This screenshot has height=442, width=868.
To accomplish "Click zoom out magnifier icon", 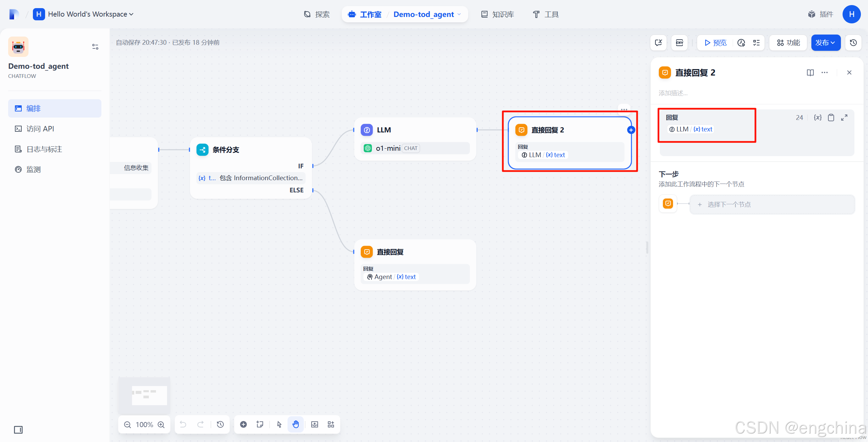I will point(127,425).
